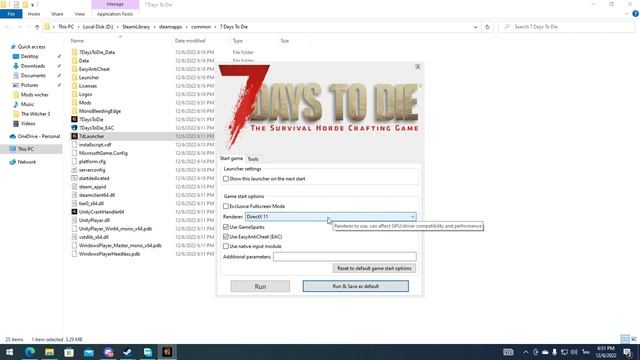
Task: Click 7 Days To Die launcher taskbar icon
Action: click(167, 352)
